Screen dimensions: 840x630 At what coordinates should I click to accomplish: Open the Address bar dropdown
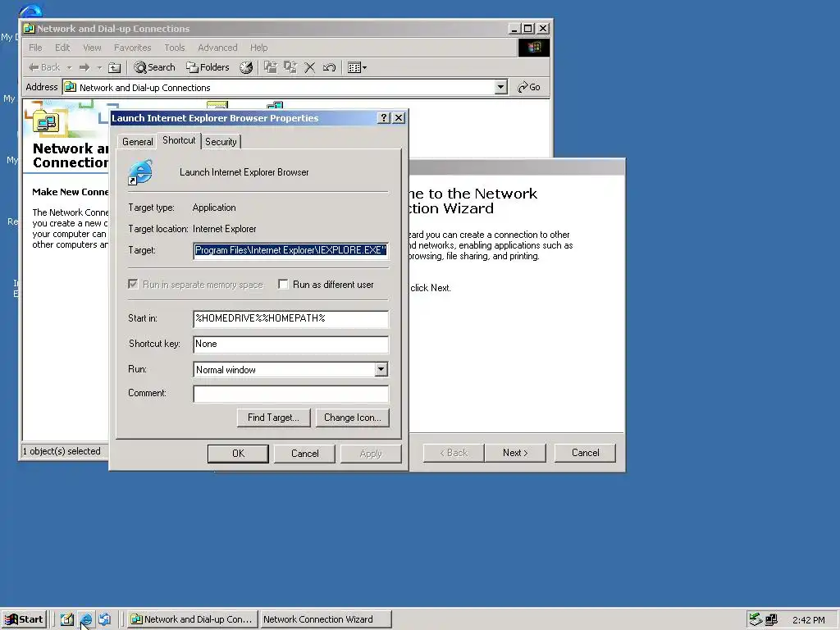click(500, 87)
